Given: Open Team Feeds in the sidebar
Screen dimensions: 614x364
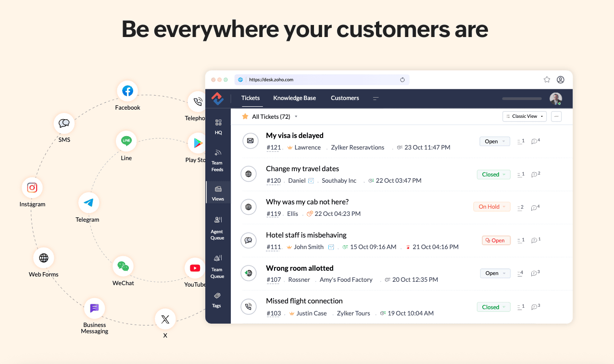Looking at the screenshot, I should [217, 161].
